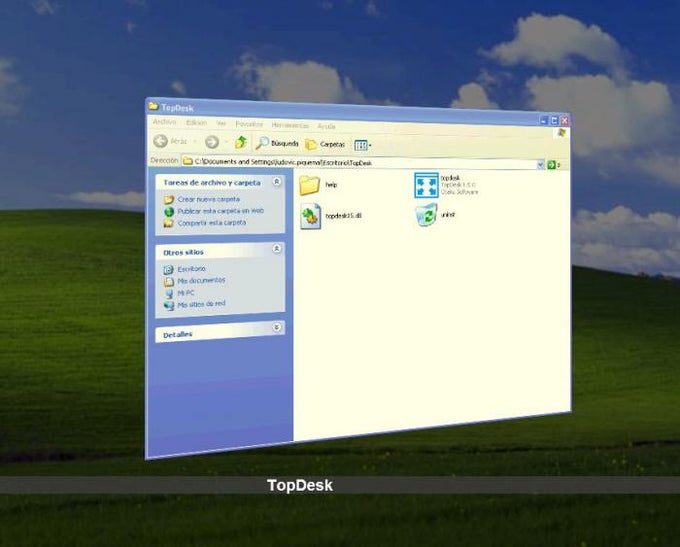Open the Favoritos menu
The image size is (680, 547).
249,124
